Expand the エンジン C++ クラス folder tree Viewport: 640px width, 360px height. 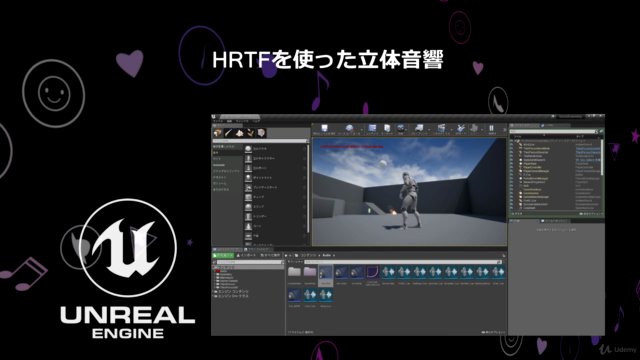214,296
